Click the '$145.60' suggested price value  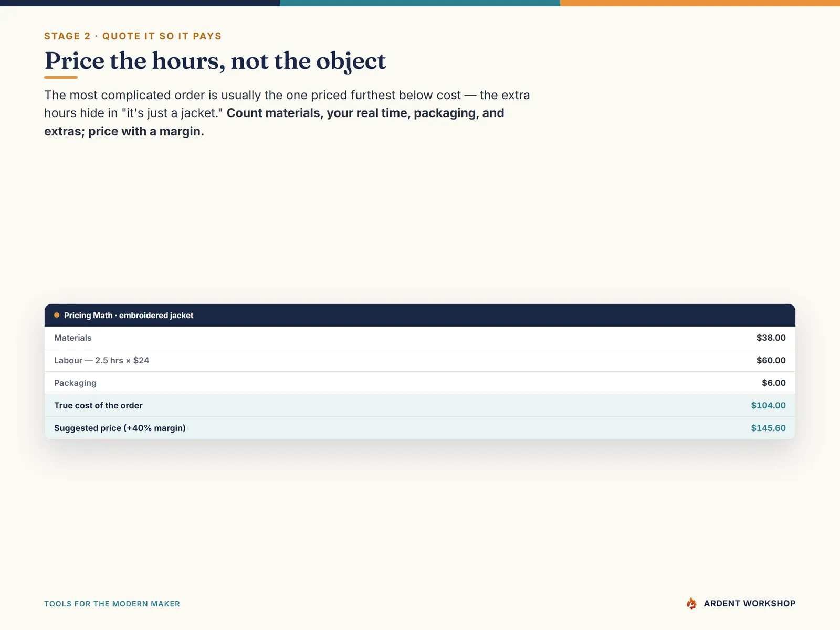click(x=768, y=428)
